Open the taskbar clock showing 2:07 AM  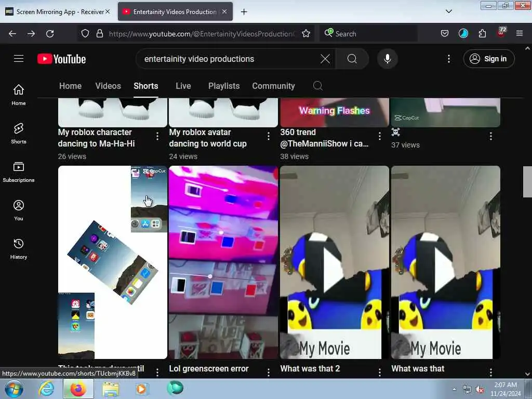pos(505,389)
